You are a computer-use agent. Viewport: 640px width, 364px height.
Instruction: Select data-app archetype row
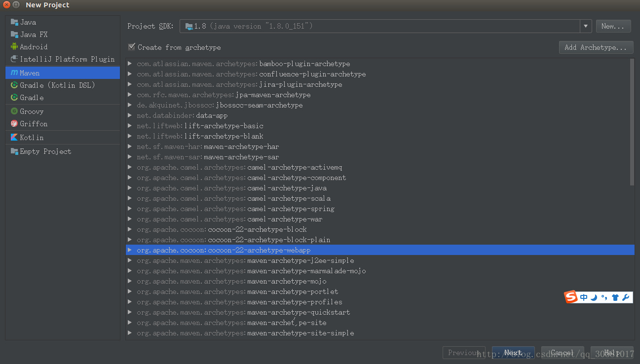click(x=380, y=115)
